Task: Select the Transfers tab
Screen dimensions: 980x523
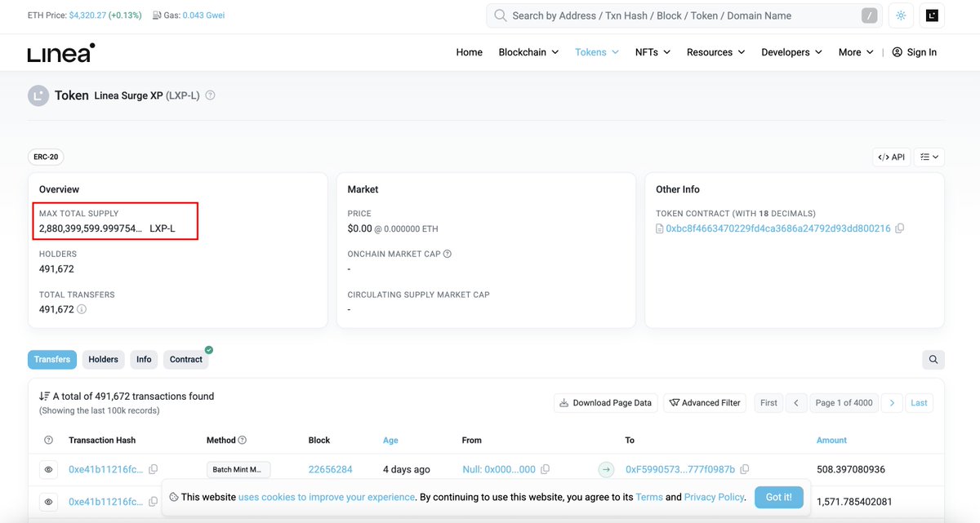Action: (x=52, y=359)
